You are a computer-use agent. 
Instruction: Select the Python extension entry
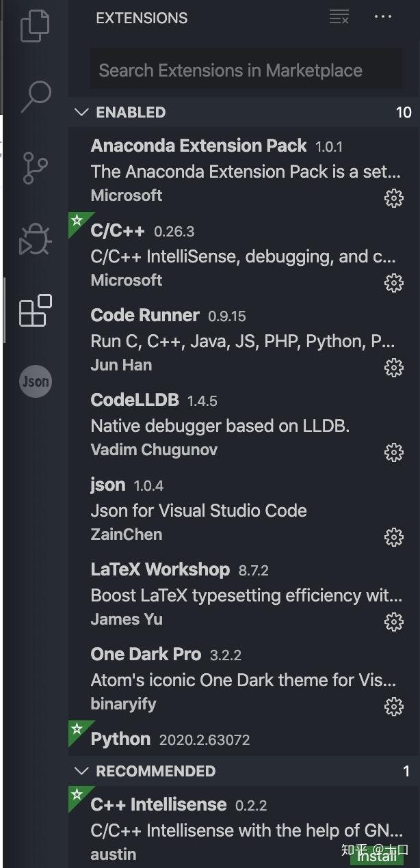(x=205, y=738)
